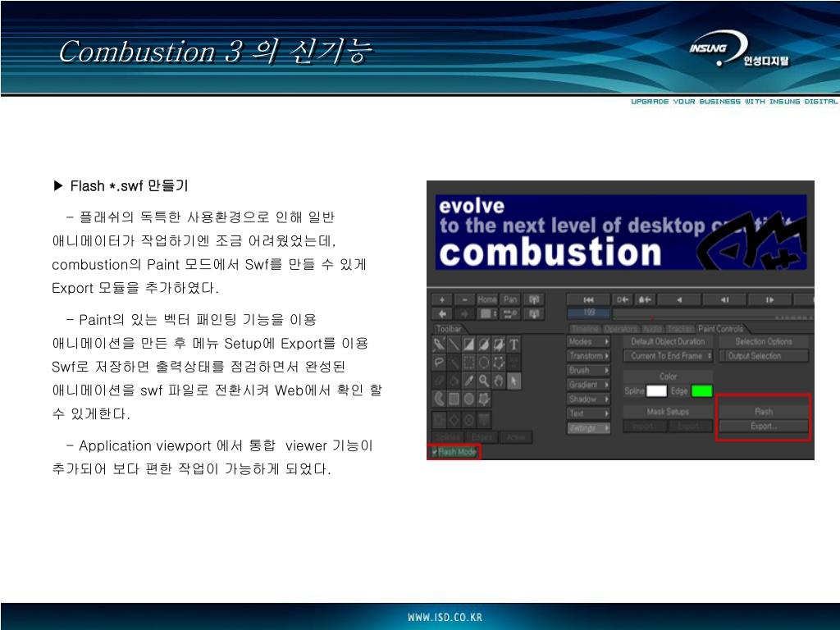Select the ellipse mask tool
The image size is (840, 630).
[x=468, y=399]
